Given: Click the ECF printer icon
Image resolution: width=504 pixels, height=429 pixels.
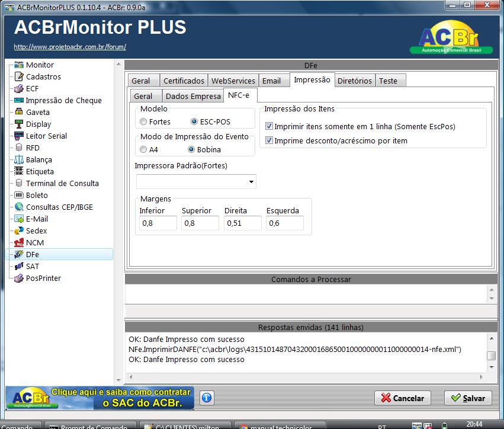Looking at the screenshot, I should [19, 88].
